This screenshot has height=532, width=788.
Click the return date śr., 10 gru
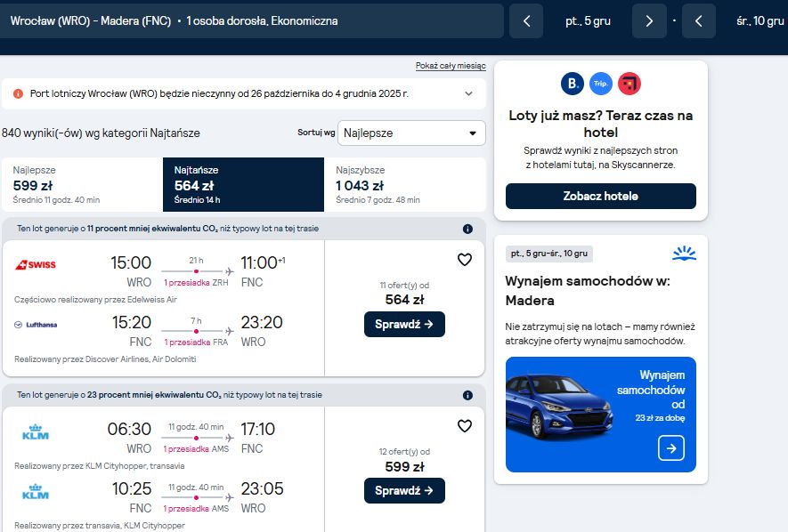coord(760,21)
